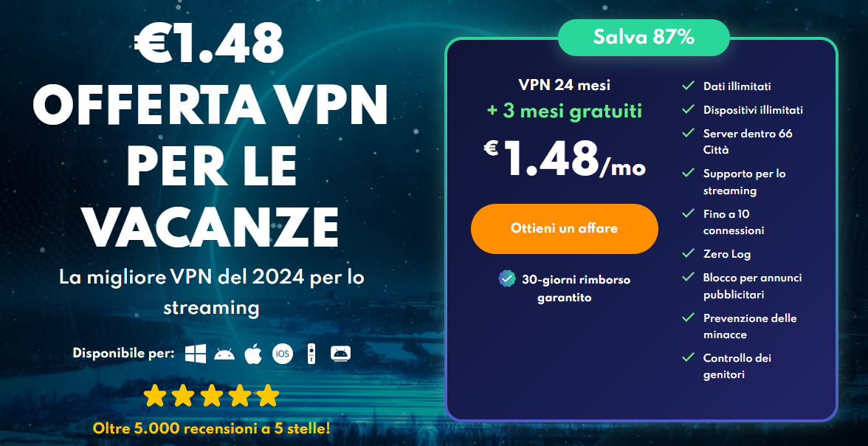
Task: Click the Supporto per lo streaming feature
Action: 745,182
